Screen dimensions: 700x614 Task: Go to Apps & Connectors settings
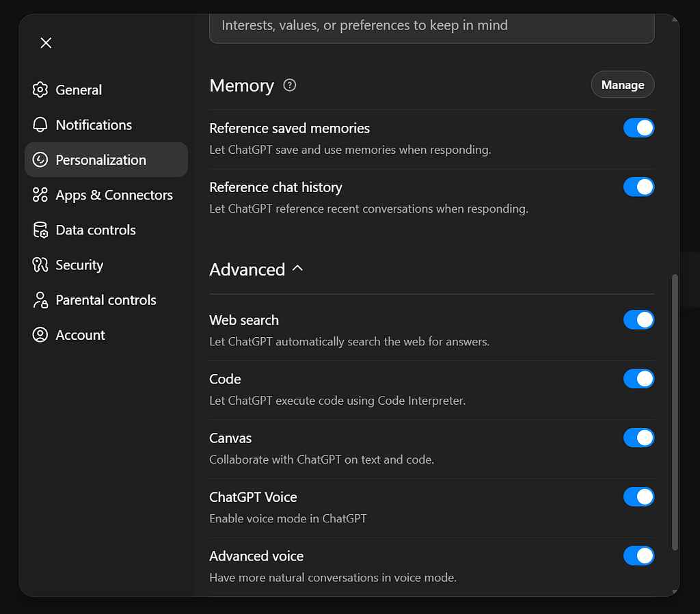coord(106,195)
